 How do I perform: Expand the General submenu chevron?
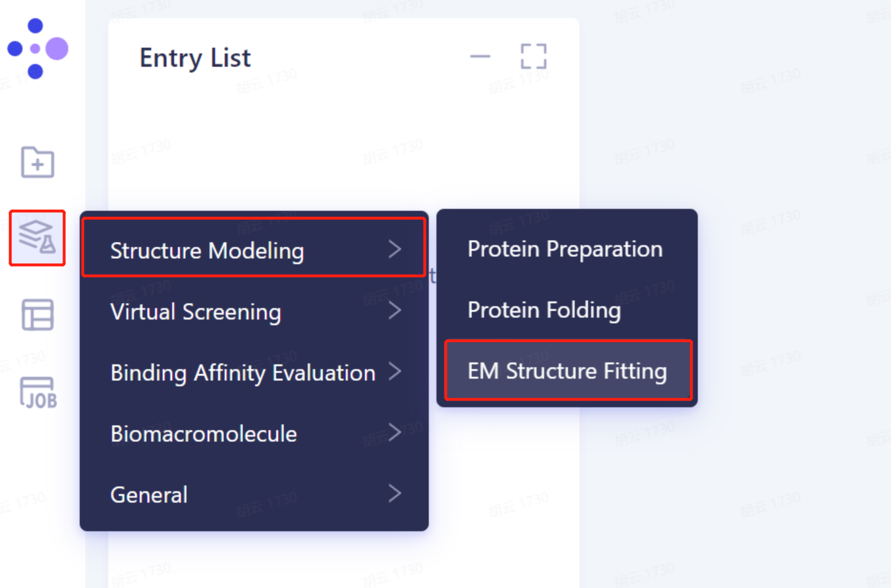click(x=395, y=494)
